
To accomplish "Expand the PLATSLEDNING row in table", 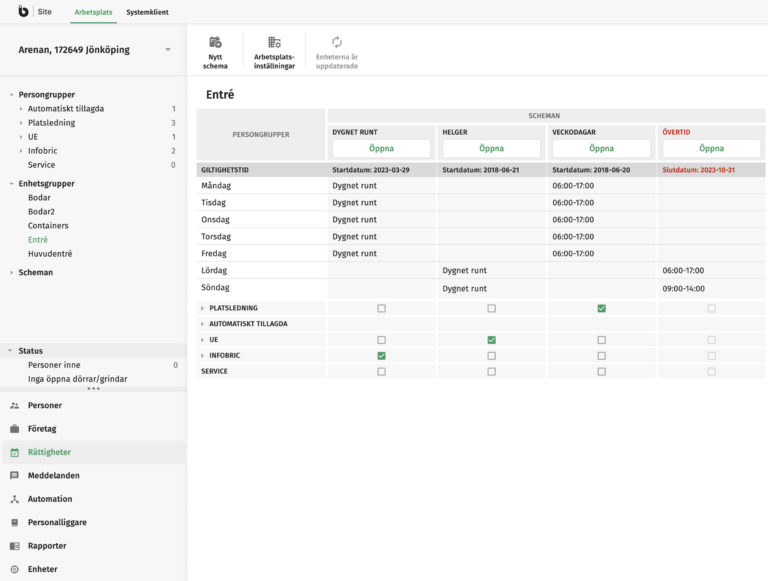I will [x=203, y=309].
